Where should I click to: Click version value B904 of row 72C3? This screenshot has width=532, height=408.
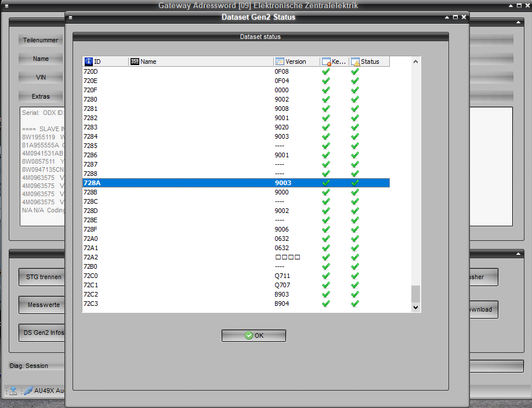[x=281, y=304]
